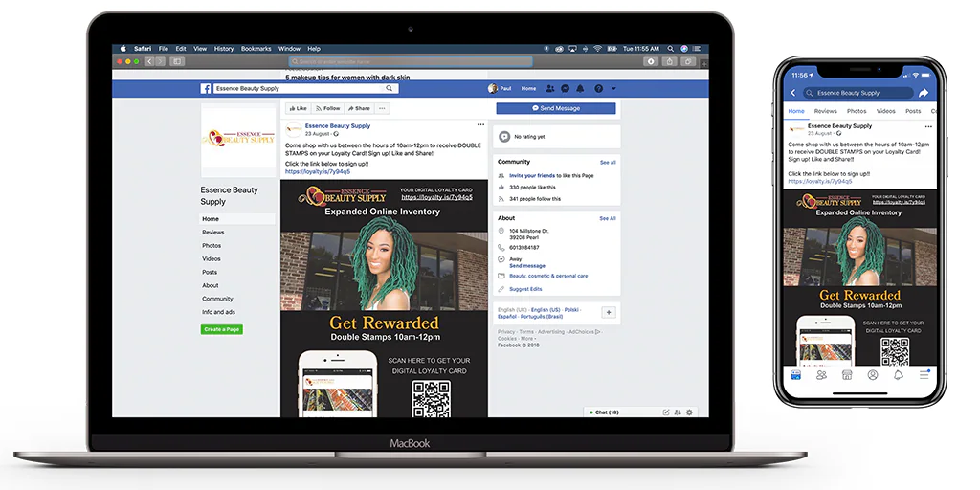This screenshot has width=980, height=490.
Task: Open Messenger icon in the laptop Facebook header
Action: 565,89
